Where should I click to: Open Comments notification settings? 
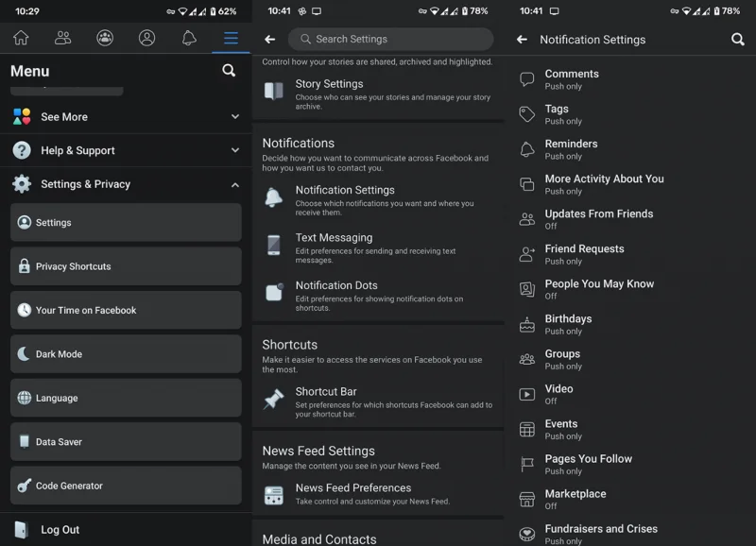click(x=629, y=79)
